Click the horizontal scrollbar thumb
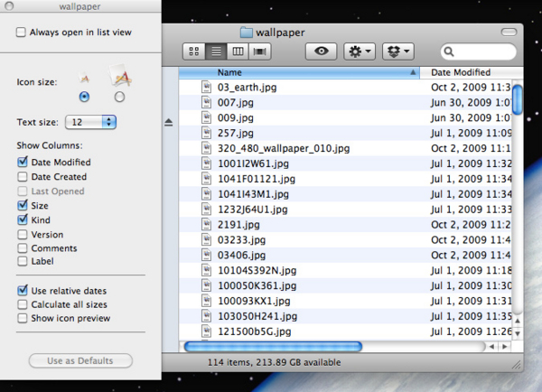 pos(273,346)
